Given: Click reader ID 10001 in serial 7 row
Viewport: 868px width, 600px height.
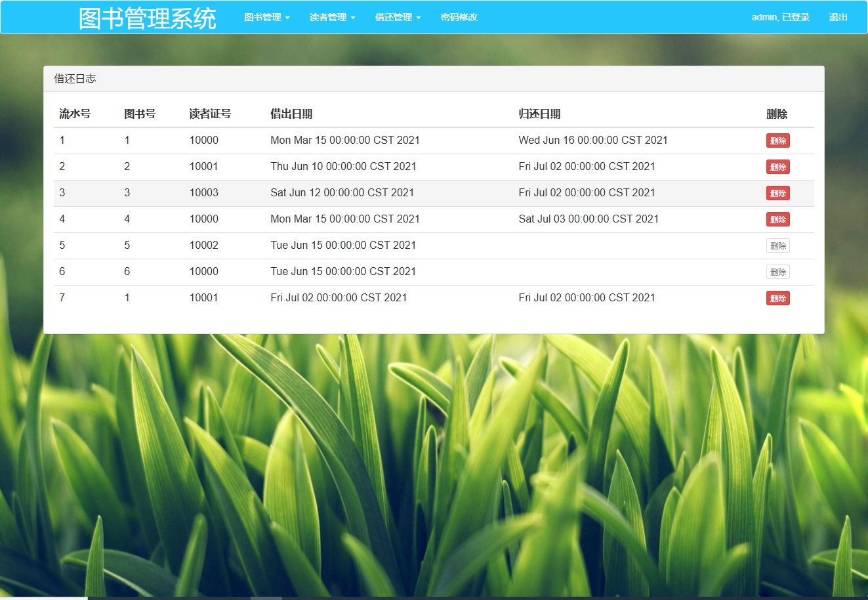Looking at the screenshot, I should point(204,297).
